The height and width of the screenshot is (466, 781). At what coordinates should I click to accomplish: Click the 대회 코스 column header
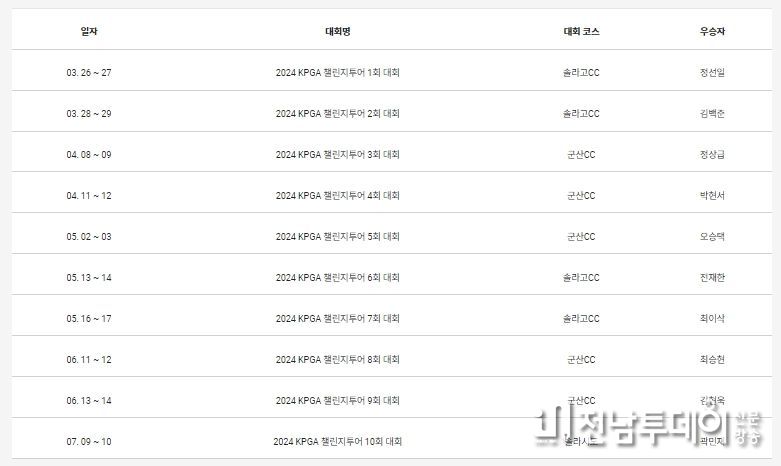click(581, 31)
